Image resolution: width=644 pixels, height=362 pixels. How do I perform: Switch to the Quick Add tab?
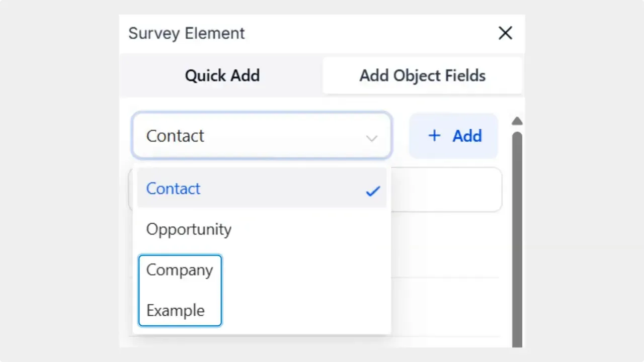[222, 75]
